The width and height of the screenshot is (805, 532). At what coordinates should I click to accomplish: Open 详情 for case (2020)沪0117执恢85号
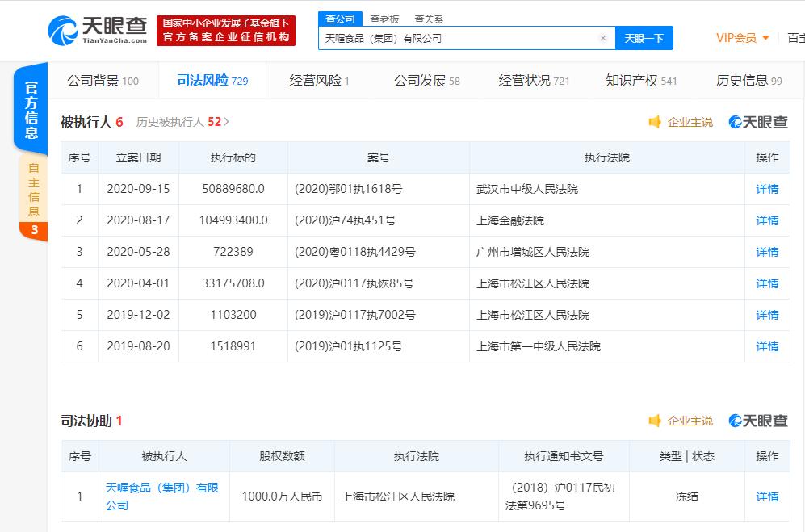767,283
